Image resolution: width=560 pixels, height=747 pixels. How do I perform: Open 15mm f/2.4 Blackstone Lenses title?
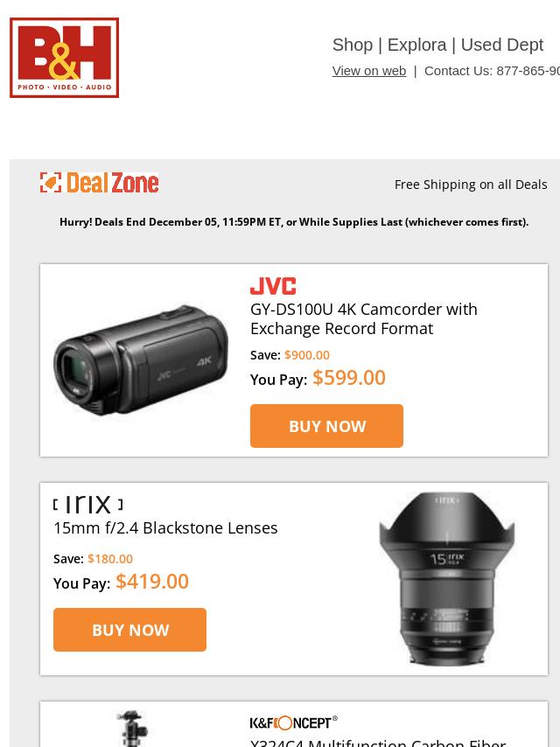[x=165, y=527]
